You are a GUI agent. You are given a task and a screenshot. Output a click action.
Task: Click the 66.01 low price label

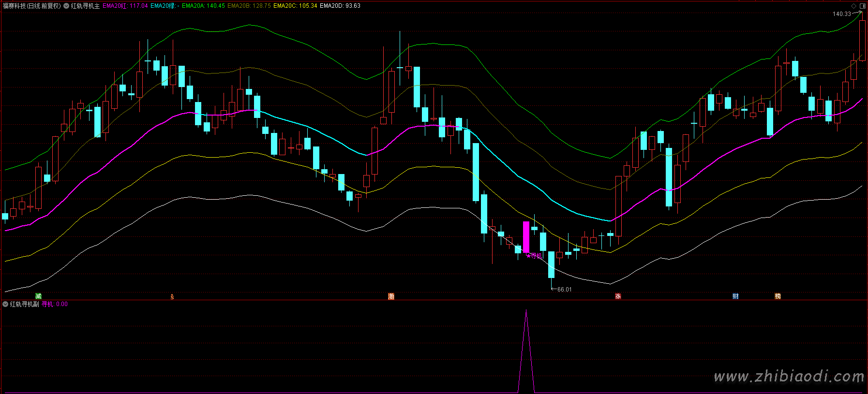(564, 290)
